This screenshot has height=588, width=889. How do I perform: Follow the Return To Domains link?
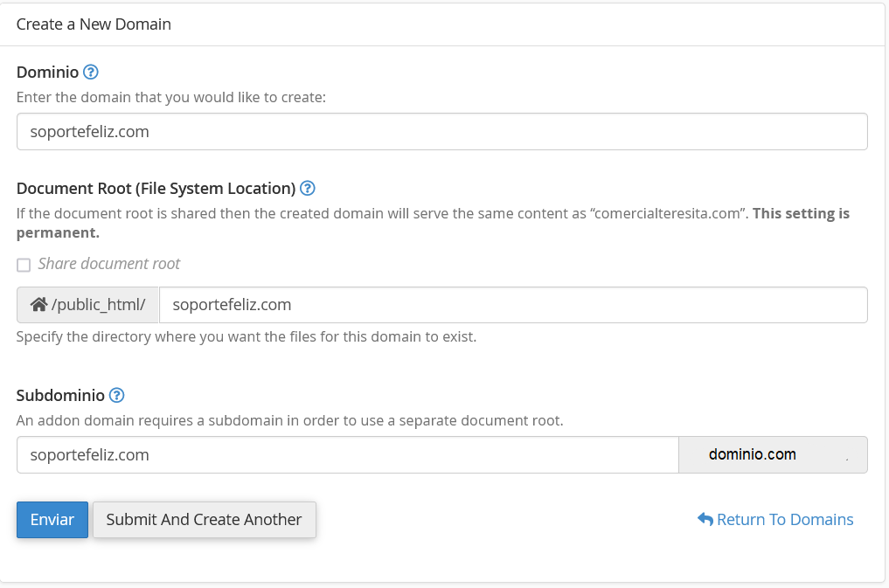point(784,520)
